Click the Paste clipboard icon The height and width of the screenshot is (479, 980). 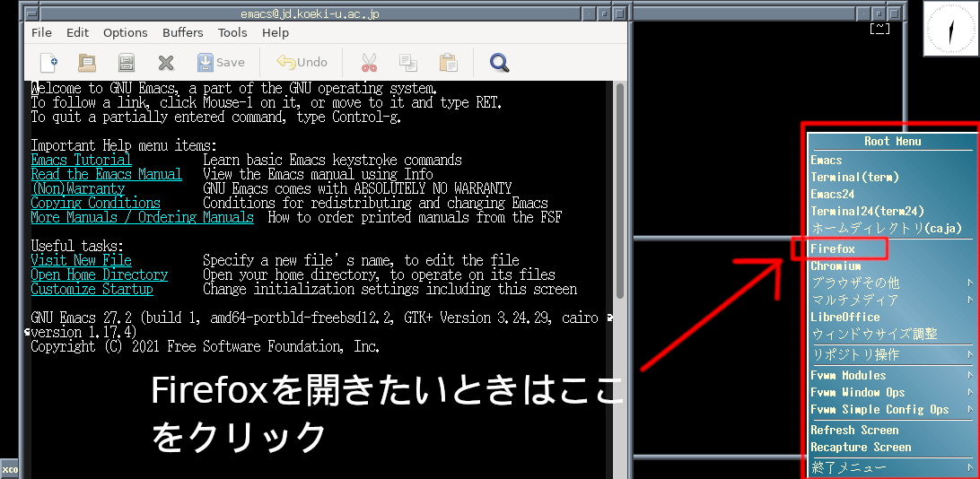point(448,63)
